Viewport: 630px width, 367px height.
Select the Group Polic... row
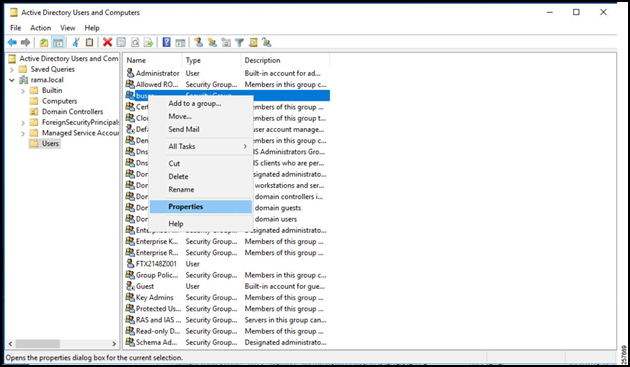pos(227,275)
